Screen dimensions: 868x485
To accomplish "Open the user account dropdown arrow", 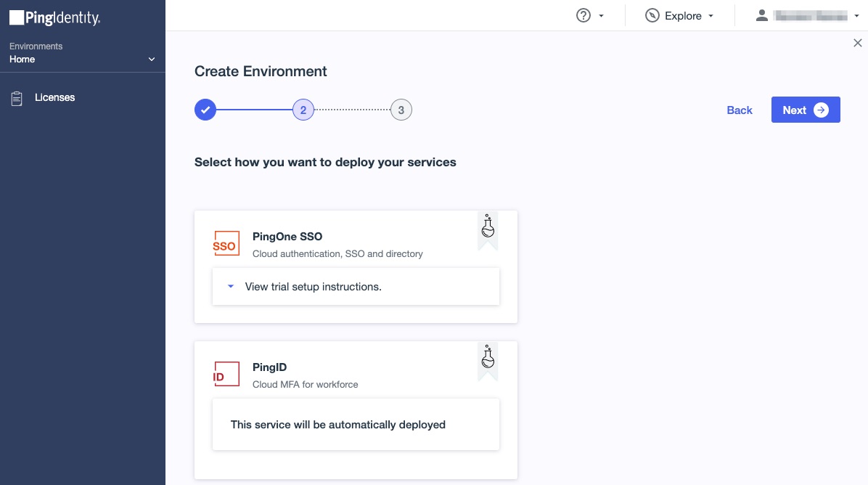I will pyautogui.click(x=856, y=16).
